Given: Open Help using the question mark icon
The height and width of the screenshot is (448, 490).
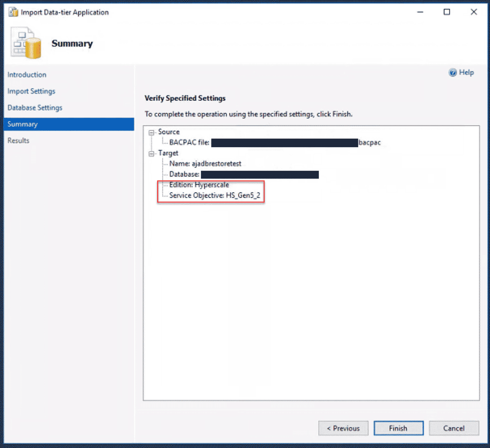Looking at the screenshot, I should (453, 72).
